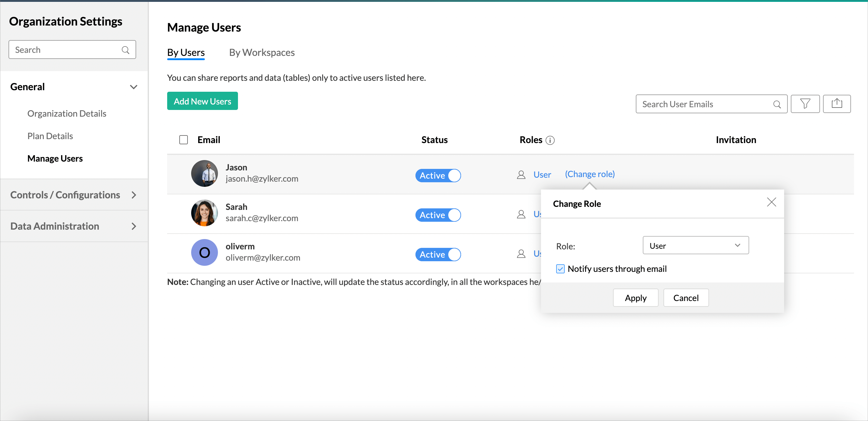Toggle Jason's Active status switch
This screenshot has width=868, height=421.
tap(438, 176)
